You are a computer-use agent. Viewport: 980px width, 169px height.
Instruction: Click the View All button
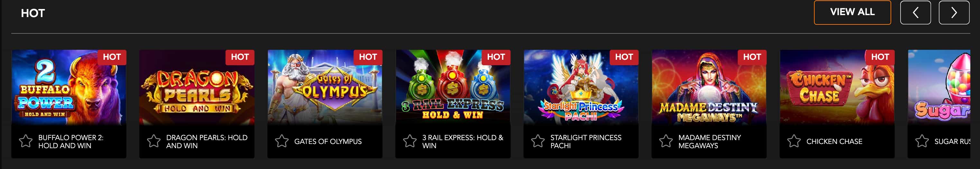click(x=852, y=13)
